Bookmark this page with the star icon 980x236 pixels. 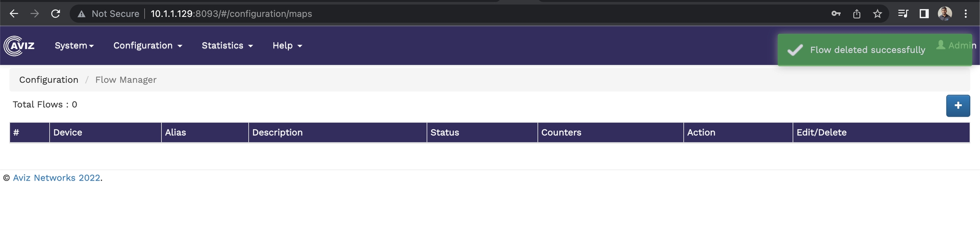click(877, 14)
